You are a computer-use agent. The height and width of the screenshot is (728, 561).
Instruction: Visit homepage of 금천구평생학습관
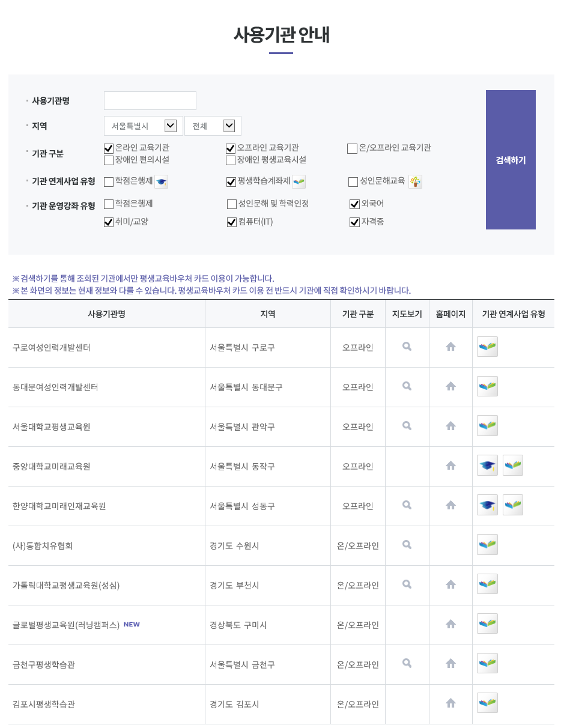pyautogui.click(x=450, y=664)
